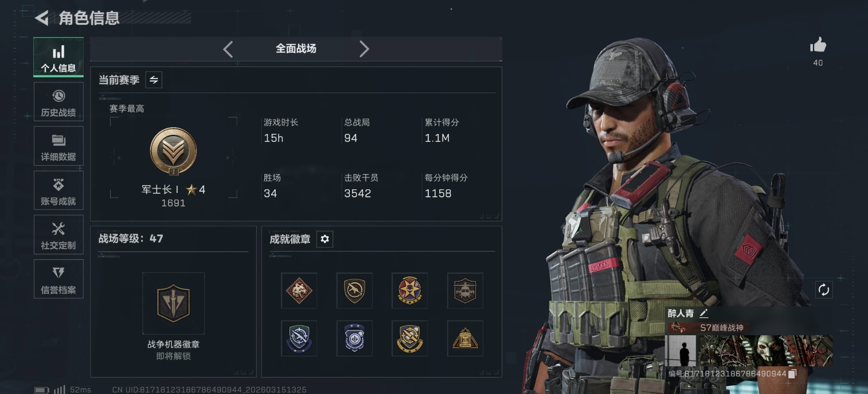This screenshot has width=868, height=394.
Task: Edit the nickname 醉人青 with pencil icon
Action: (704, 313)
